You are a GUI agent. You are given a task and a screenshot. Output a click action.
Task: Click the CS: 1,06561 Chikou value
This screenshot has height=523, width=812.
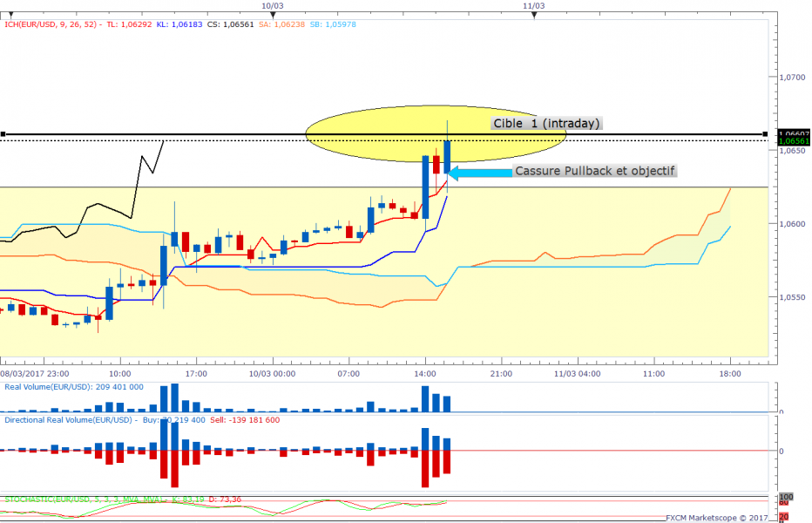[x=231, y=24]
